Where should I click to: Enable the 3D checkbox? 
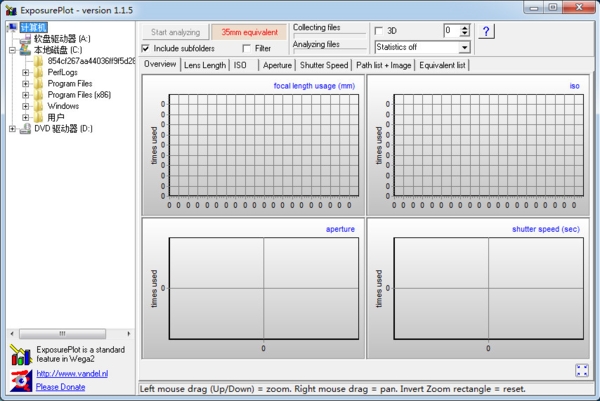(379, 31)
